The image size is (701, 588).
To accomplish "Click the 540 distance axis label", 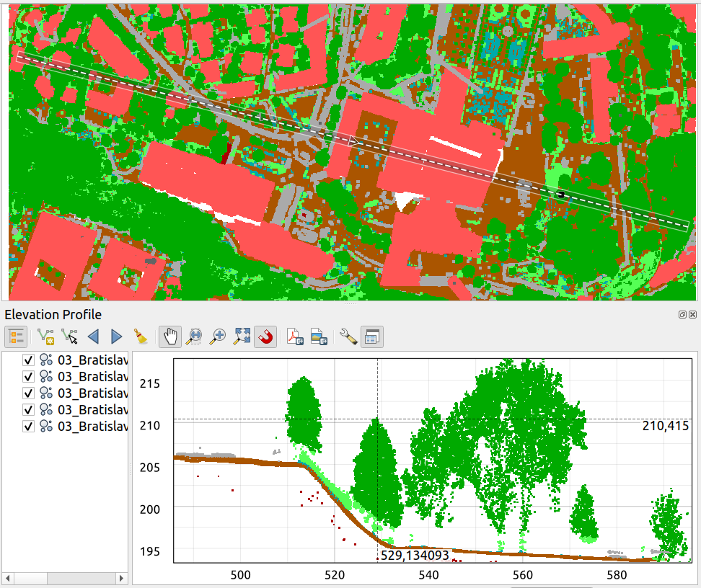I will (x=428, y=574).
